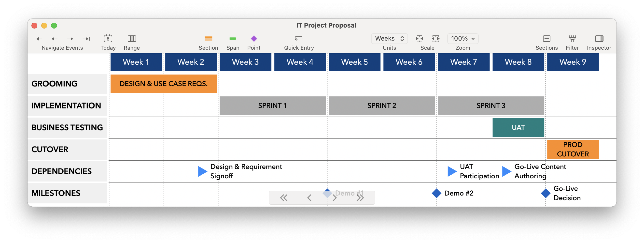Jump to the first event arrow
This screenshot has width=644, height=243.
(x=38, y=39)
